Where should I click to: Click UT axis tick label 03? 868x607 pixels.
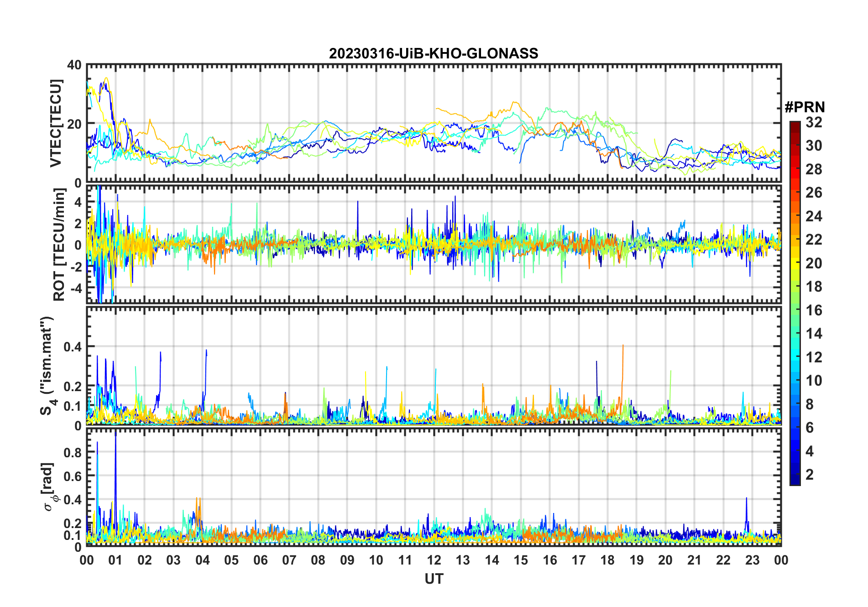pos(173,560)
